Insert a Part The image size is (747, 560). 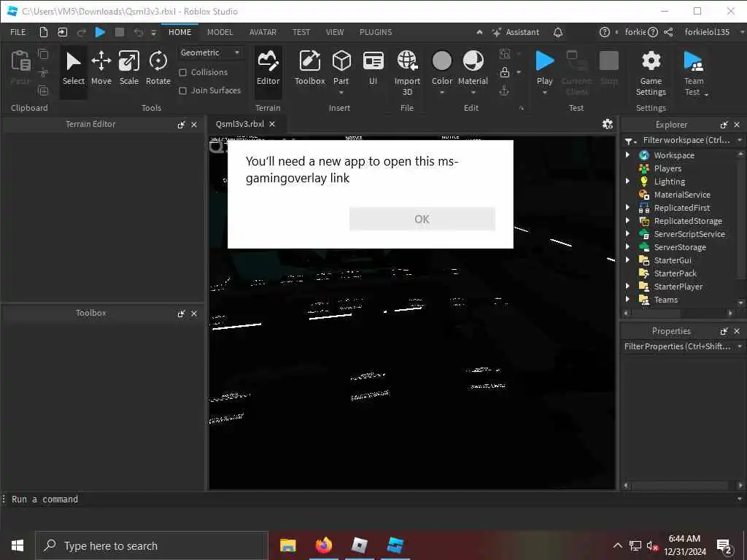[341, 69]
